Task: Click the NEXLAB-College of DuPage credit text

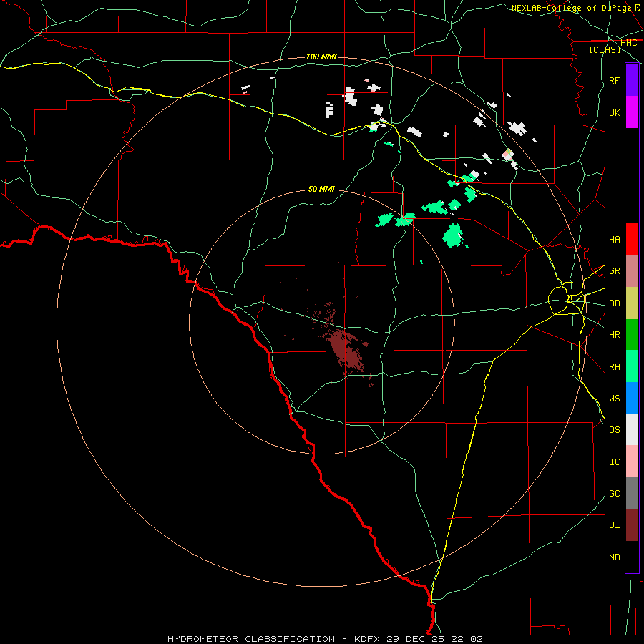Action: point(571,8)
